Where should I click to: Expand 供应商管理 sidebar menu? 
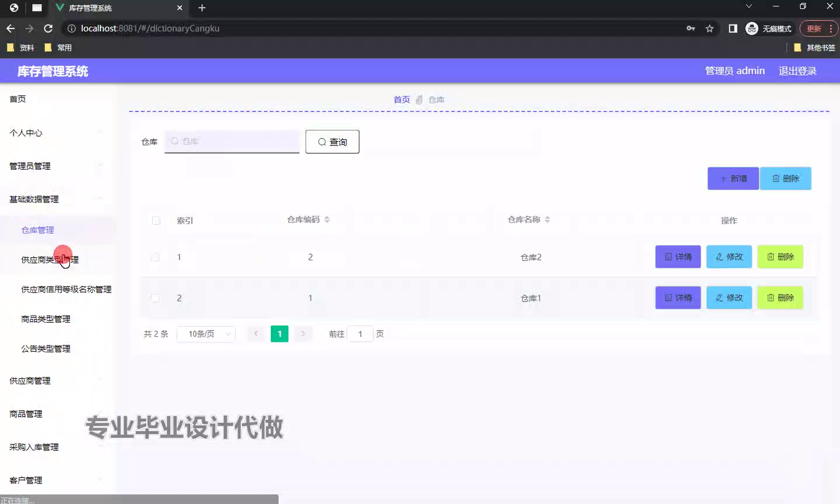tap(57, 381)
